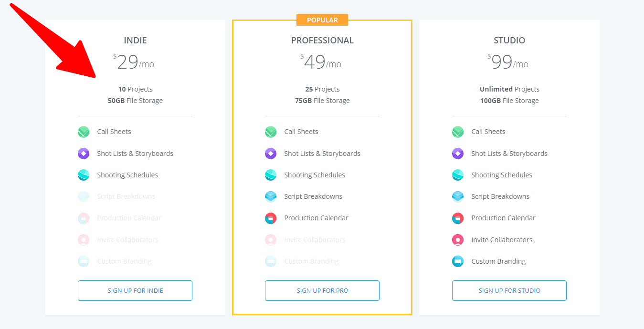The image size is (644, 329).
Task: Click the POPULAR badge above Professional plan
Action: 322,20
